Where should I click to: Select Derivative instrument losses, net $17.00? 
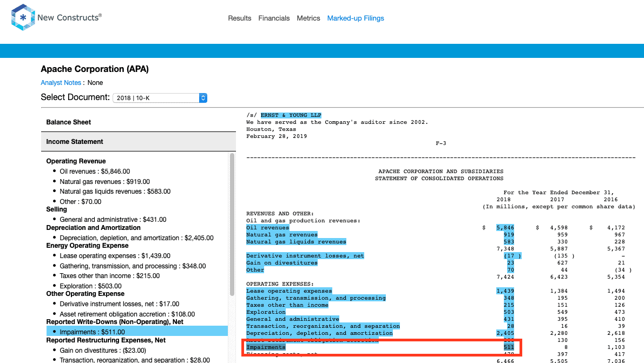tap(120, 304)
